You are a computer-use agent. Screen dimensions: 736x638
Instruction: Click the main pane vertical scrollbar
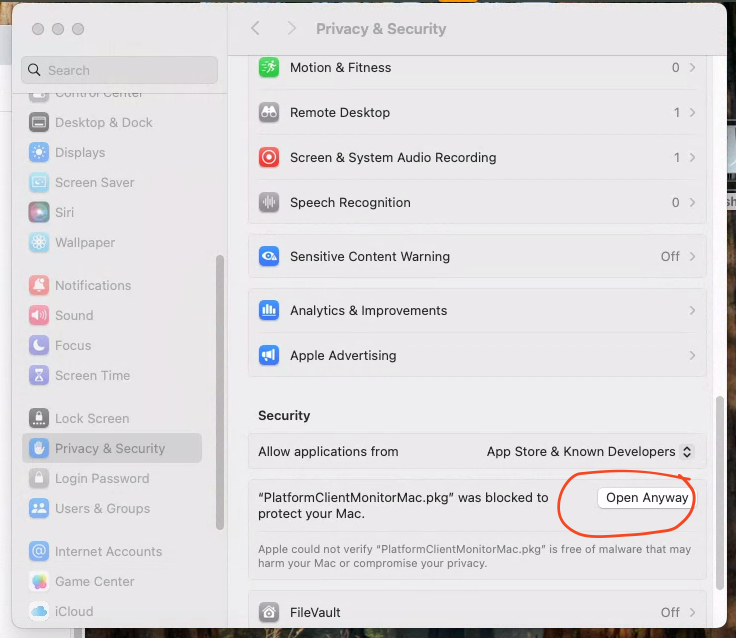[720, 493]
